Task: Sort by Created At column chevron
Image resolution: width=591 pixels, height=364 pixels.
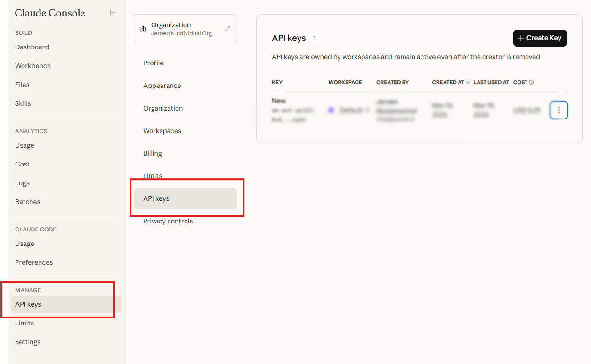Action: click(468, 82)
